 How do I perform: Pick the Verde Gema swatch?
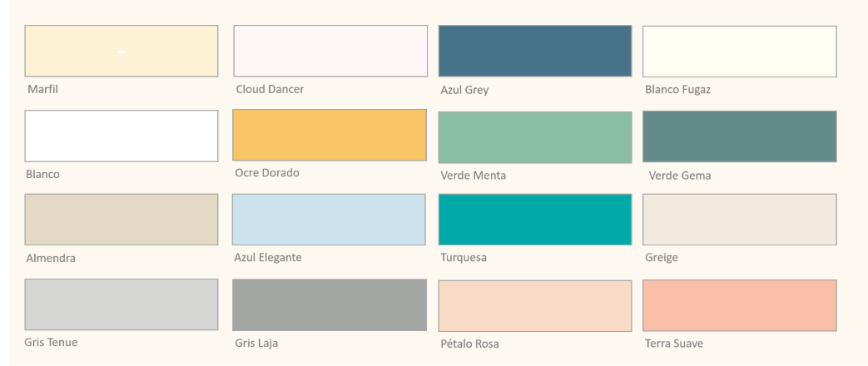point(739,136)
